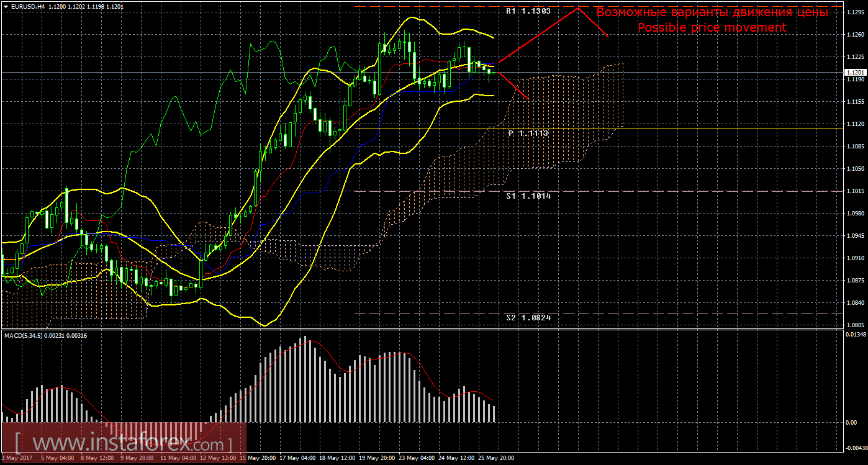The width and height of the screenshot is (868, 465).
Task: Click the 15 May 20:00 time label
Action: pos(258,458)
